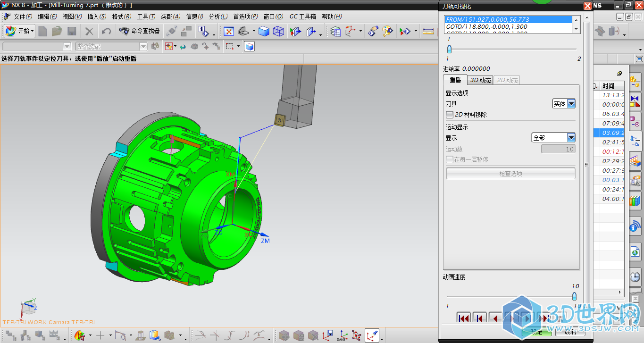Open the GC工具箱 menu
The height and width of the screenshot is (343, 644).
click(x=302, y=17)
